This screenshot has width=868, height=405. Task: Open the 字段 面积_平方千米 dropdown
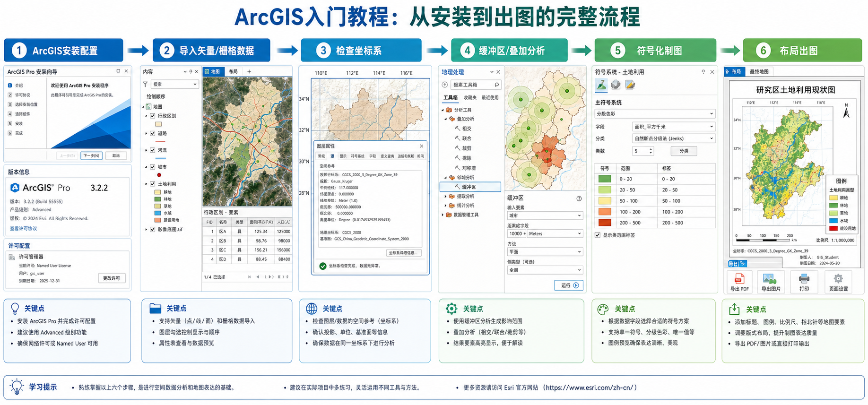pyautogui.click(x=674, y=127)
